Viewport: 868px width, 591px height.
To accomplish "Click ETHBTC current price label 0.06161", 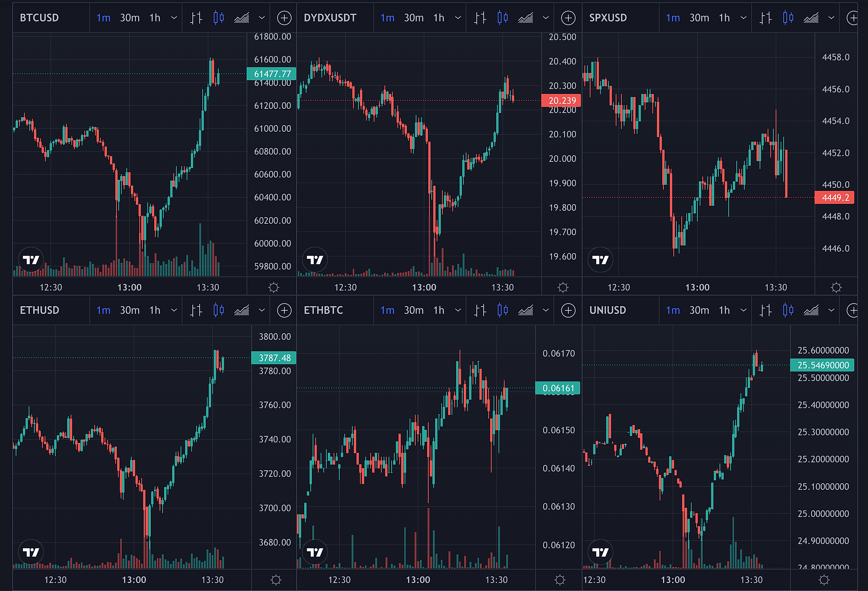I will point(558,388).
